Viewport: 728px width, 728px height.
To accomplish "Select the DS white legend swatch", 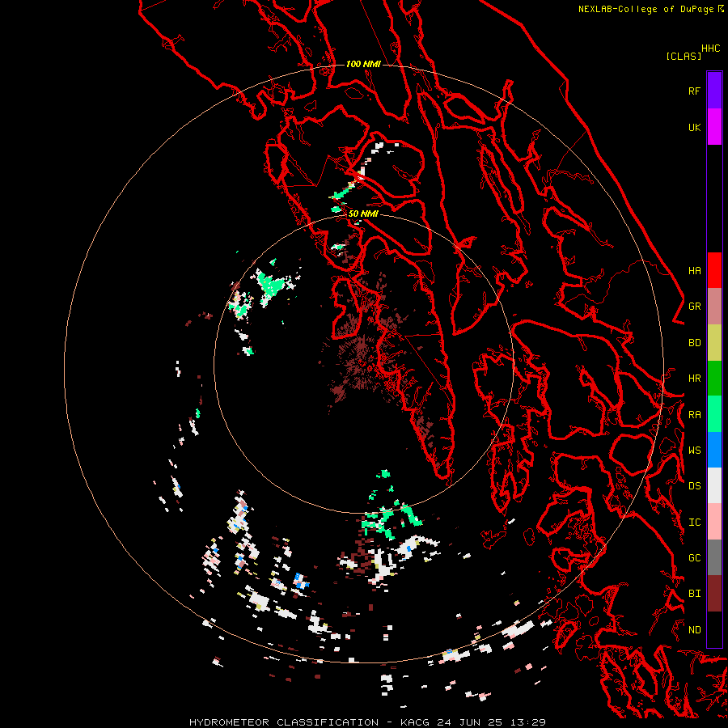I will pyautogui.click(x=714, y=485).
